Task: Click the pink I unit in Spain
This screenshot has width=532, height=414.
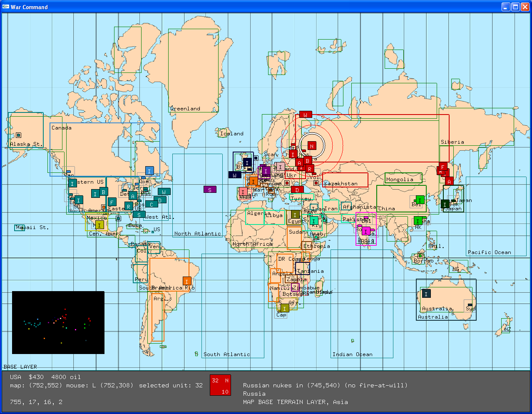Action: coord(243,192)
